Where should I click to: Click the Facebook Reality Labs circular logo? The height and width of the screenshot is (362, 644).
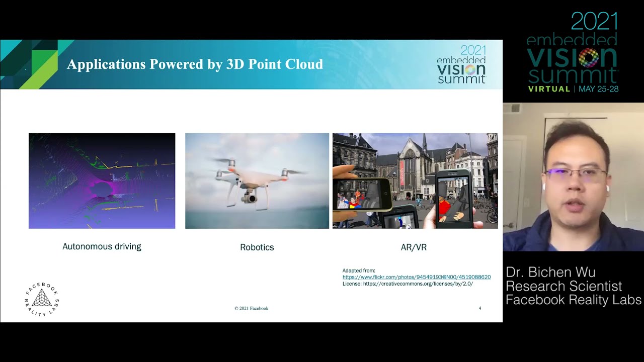42,300
